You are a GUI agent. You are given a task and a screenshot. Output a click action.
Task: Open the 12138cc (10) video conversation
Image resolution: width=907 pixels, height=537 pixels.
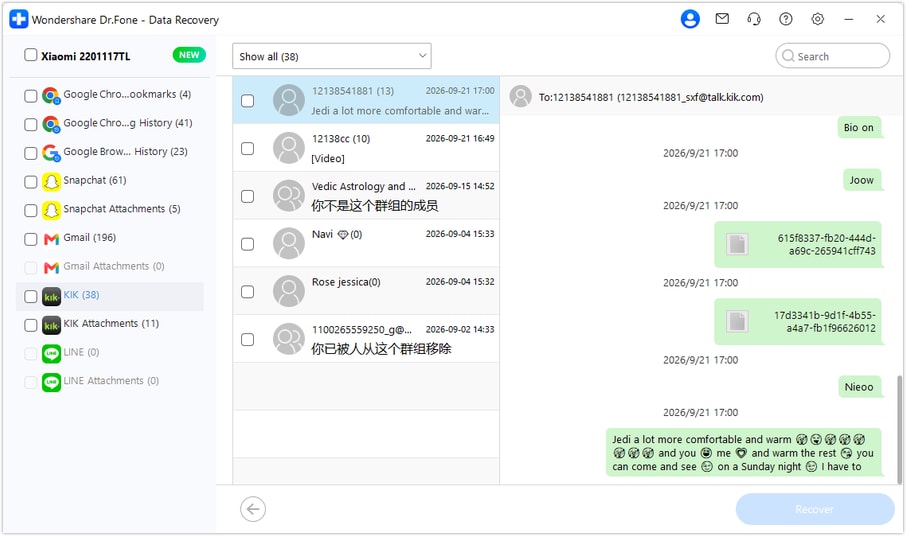[x=366, y=148]
